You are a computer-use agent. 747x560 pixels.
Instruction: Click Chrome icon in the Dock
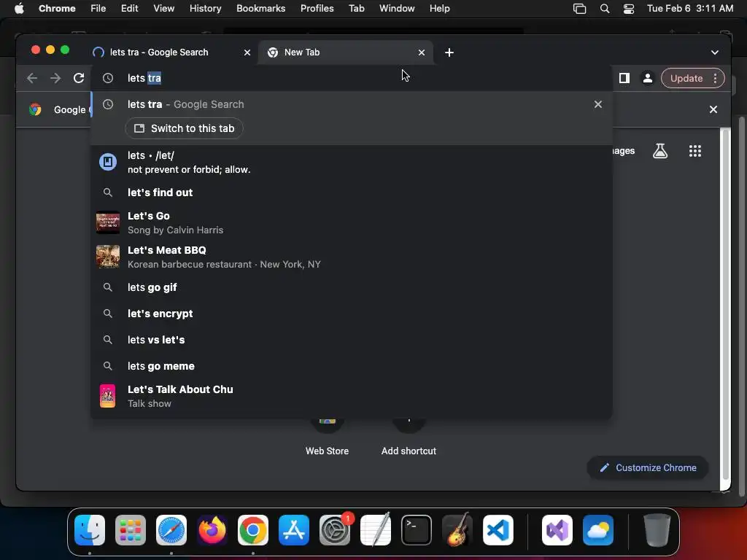pyautogui.click(x=253, y=530)
